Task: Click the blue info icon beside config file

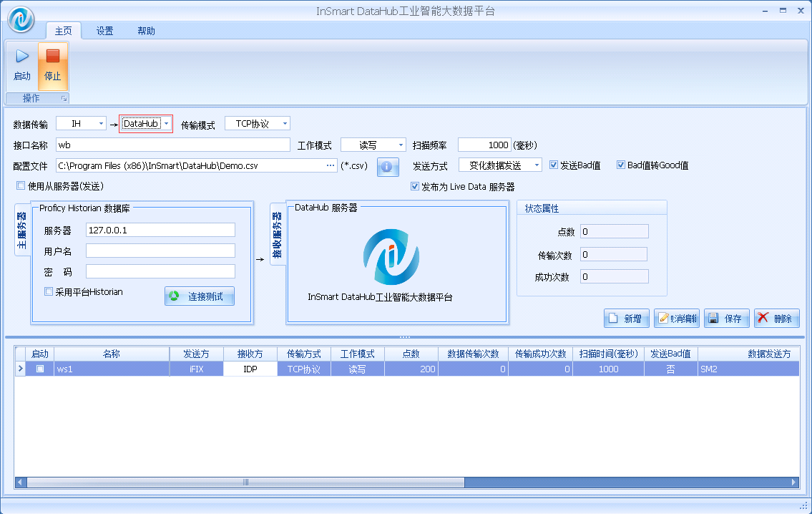Action: point(387,167)
